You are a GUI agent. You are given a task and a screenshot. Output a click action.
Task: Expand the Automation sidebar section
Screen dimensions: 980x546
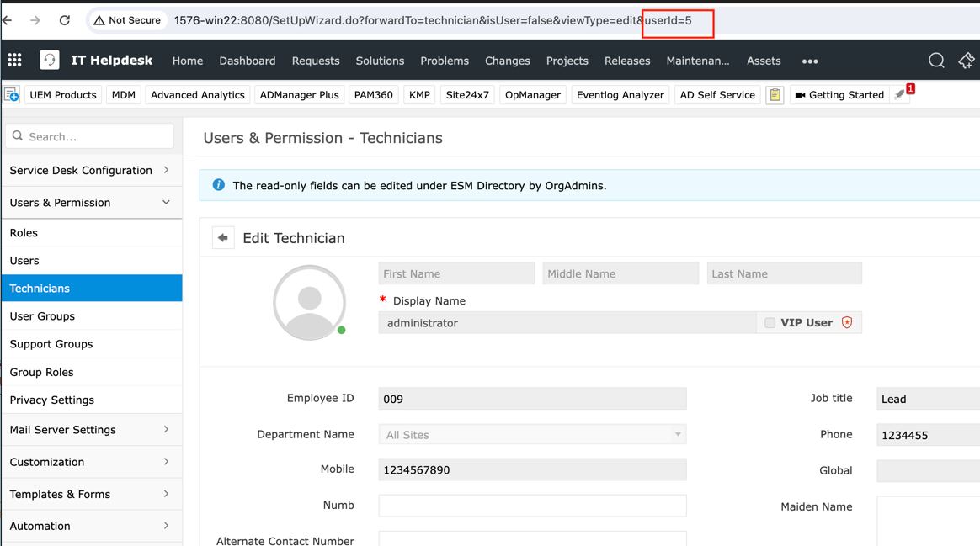point(91,526)
